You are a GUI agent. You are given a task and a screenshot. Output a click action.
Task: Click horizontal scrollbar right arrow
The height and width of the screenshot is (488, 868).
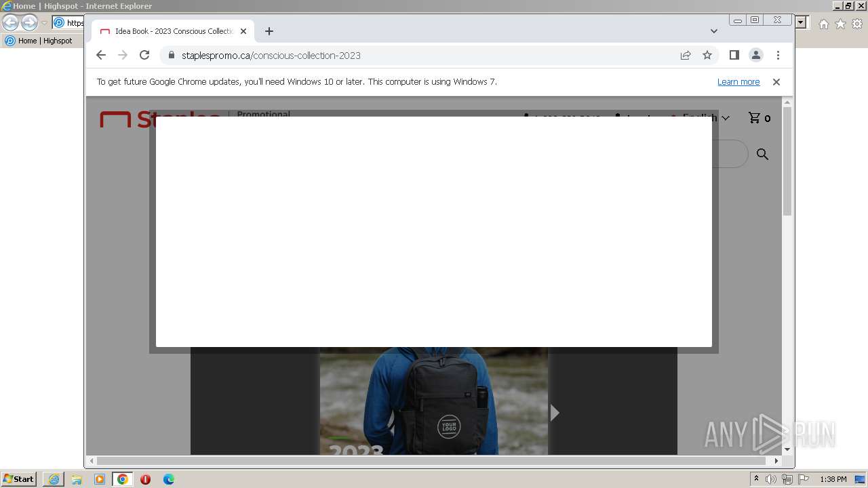click(x=777, y=461)
